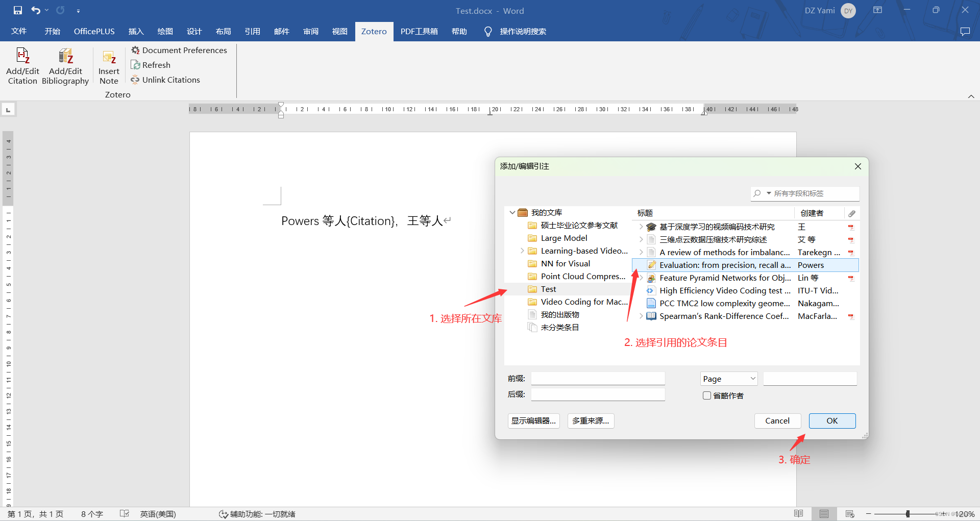Click the 后缀 input field
The width and height of the screenshot is (980, 521).
[598, 394]
